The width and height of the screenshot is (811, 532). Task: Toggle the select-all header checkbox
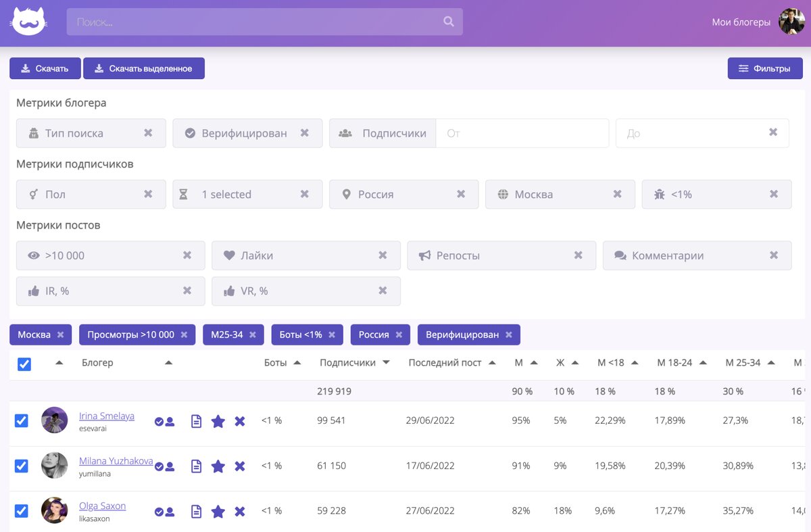click(24, 364)
